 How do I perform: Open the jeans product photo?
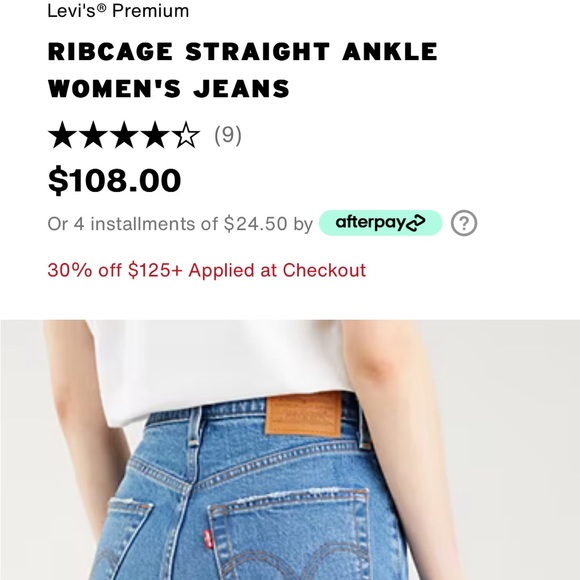tap(290, 450)
